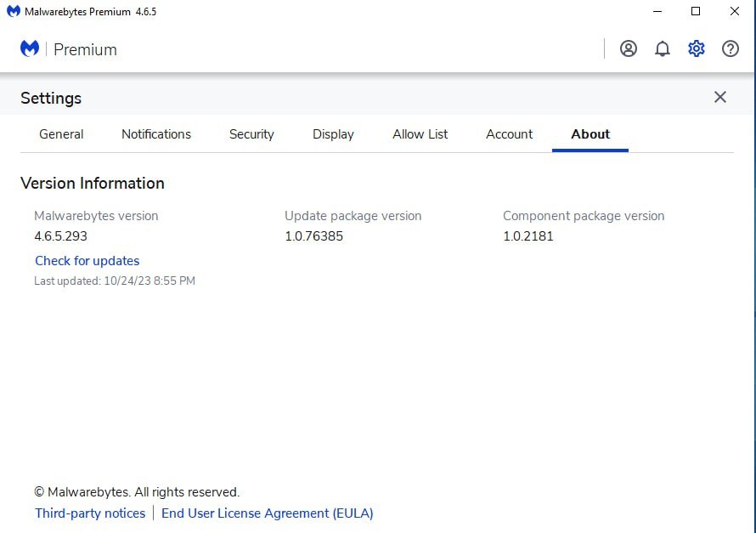Screen dimensions: 756x533
Task: Close the Malwarebytes Premium window
Action: [734, 11]
